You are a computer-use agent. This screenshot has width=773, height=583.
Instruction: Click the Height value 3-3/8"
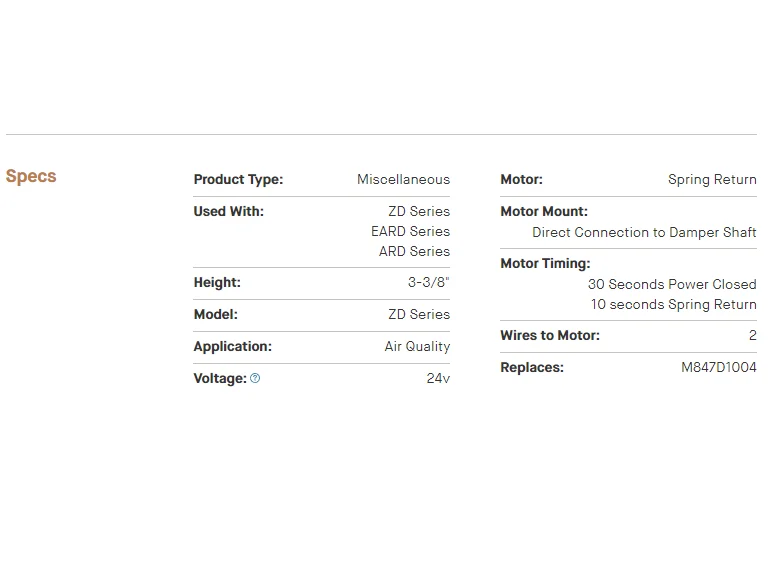point(428,283)
